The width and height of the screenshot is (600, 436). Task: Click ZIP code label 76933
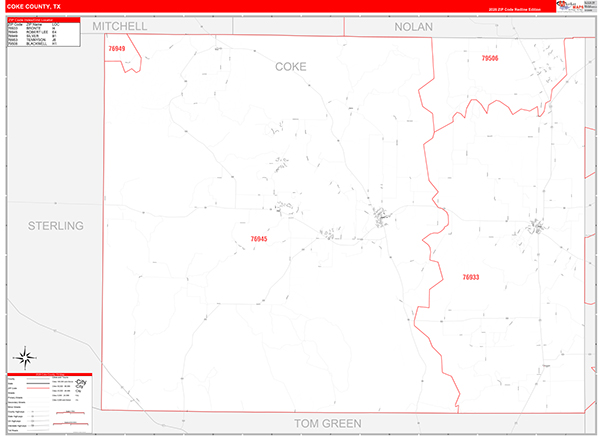471,277
